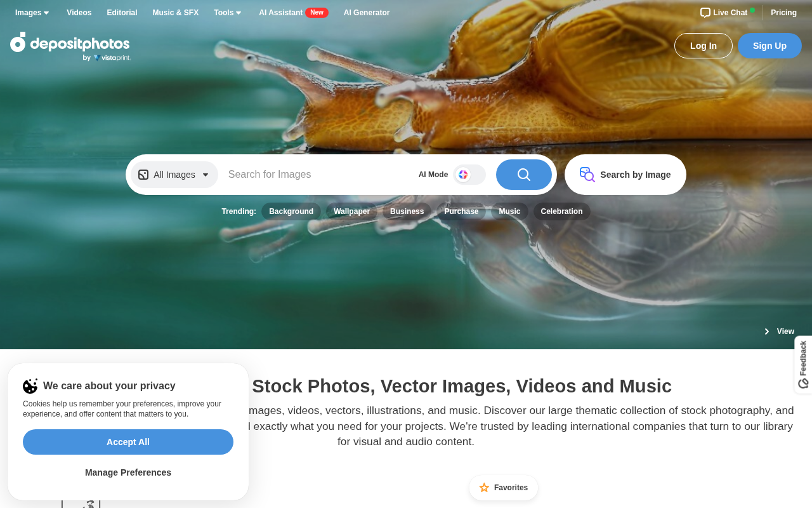Screen dimensions: 812x508
Task: Click the Sign Up button
Action: point(769,46)
